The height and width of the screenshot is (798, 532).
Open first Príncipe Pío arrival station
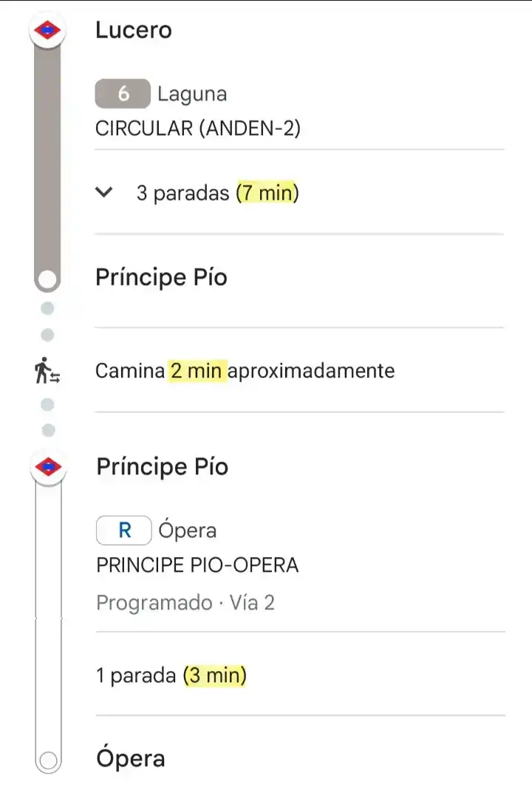161,278
